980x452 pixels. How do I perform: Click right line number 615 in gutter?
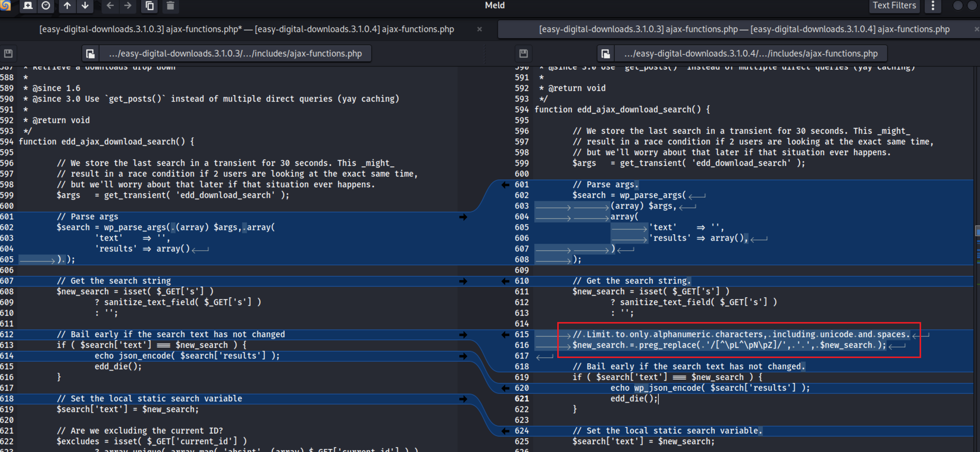[522, 335]
